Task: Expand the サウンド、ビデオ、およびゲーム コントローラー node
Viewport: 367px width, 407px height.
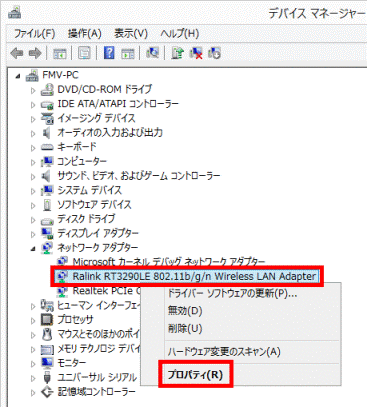Action: coord(33,177)
